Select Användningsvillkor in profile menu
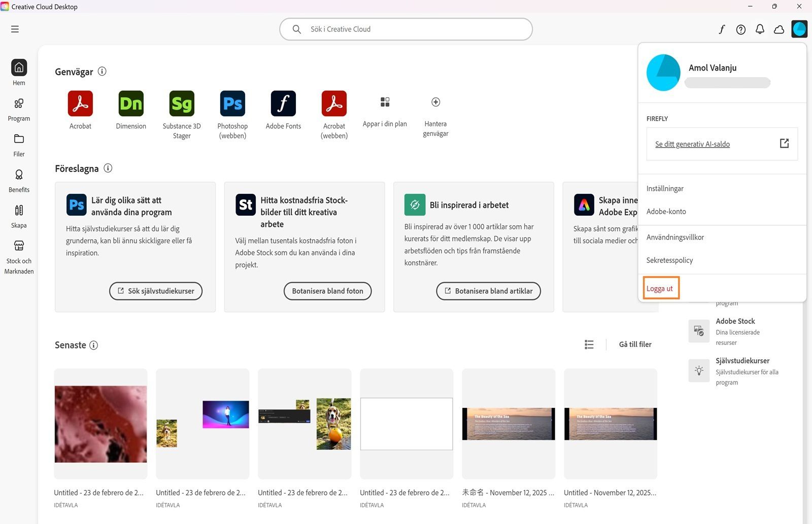This screenshot has width=812, height=524. point(675,237)
